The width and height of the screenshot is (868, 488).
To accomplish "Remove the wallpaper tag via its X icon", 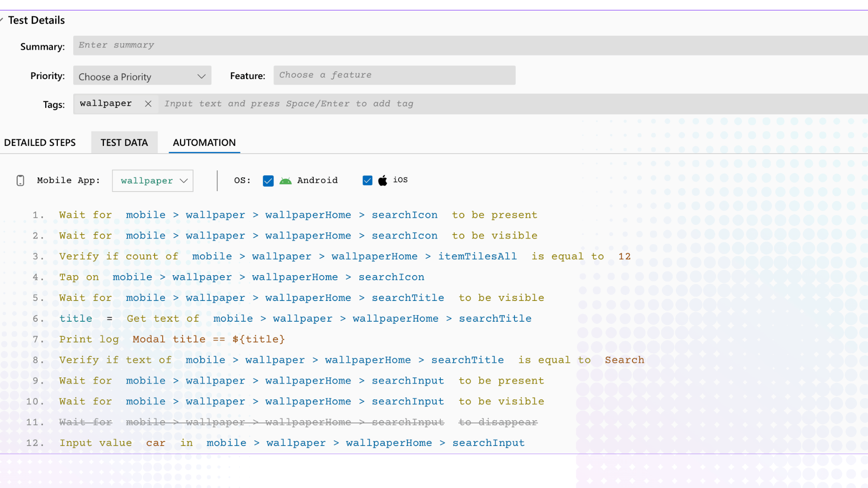I will [148, 103].
